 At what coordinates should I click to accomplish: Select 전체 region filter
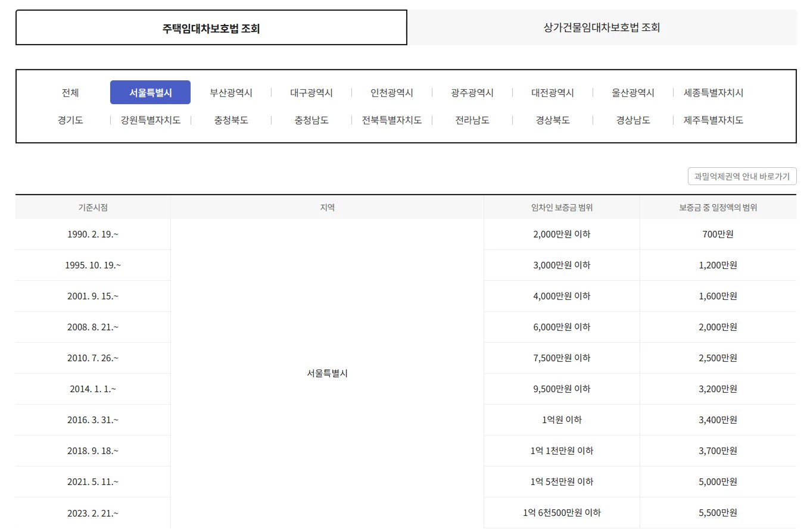tap(70, 93)
